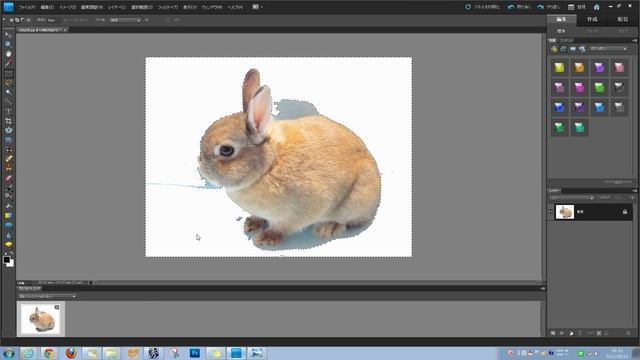Open the 標準 mode dropdown in options bar

pos(125,20)
